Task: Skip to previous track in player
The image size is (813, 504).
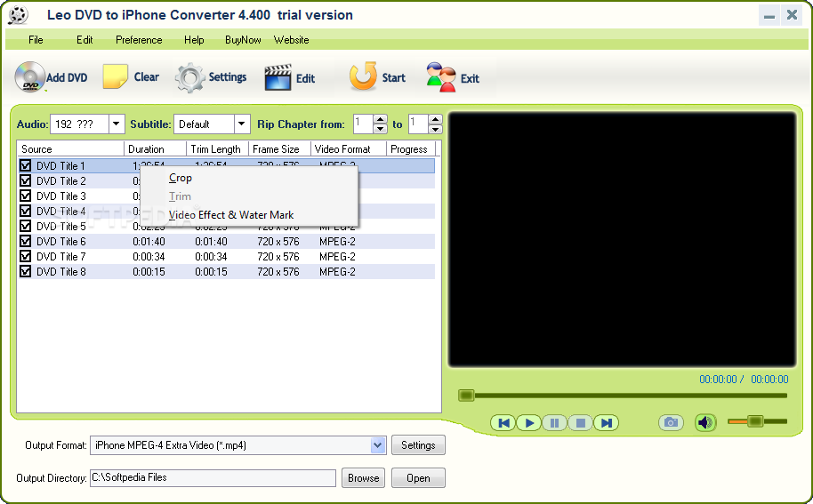Action: (x=503, y=423)
